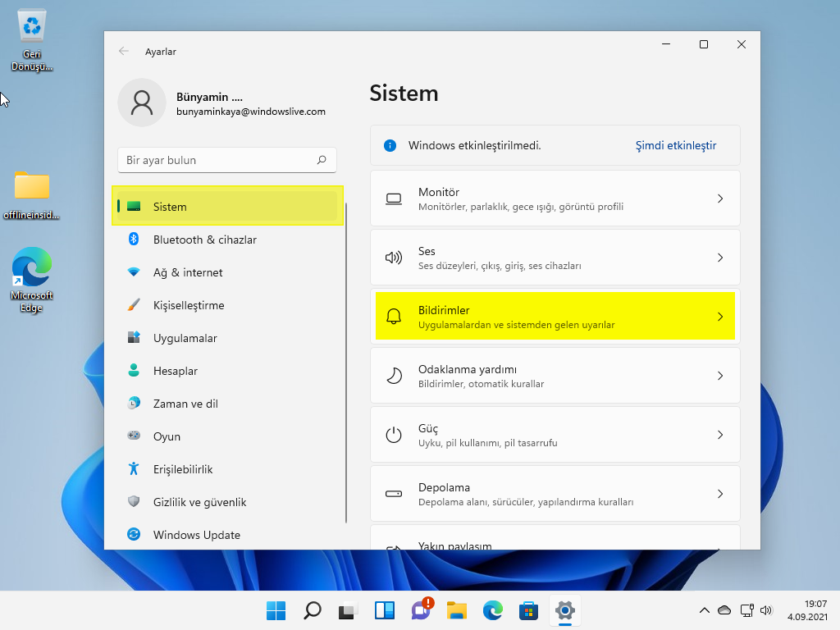Click the Bildirimler bell icon
Screen dimensions: 840x630
click(395, 316)
